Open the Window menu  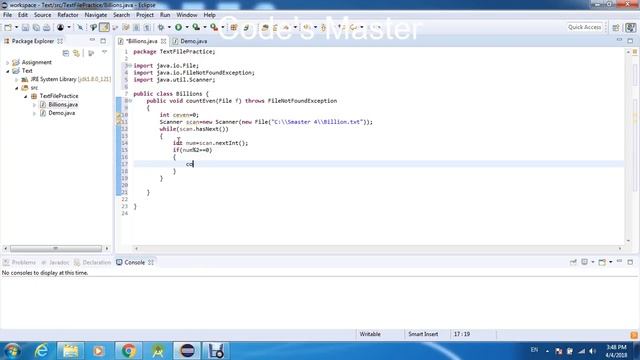coord(187,15)
